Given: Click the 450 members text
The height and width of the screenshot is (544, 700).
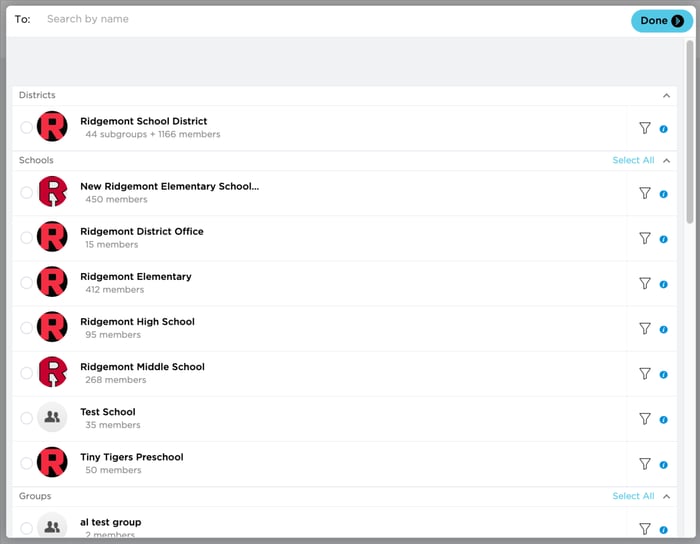Looking at the screenshot, I should point(116,199).
